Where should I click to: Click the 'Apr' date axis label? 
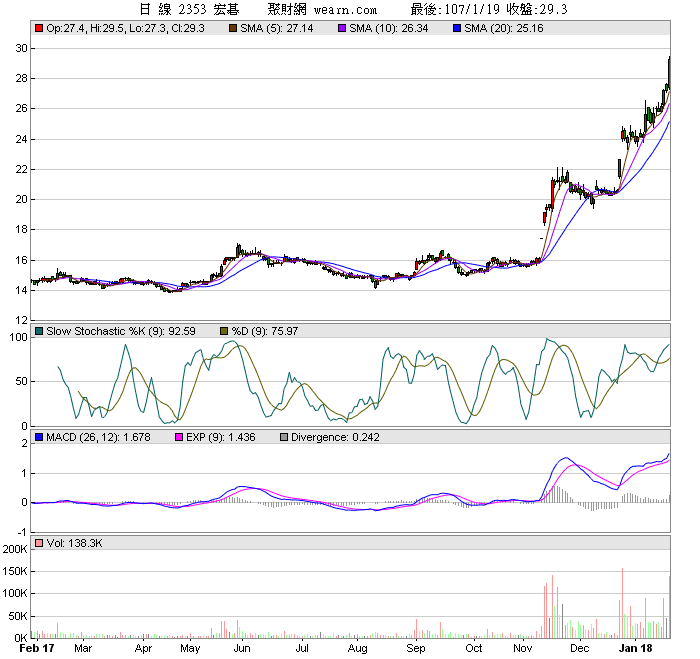[x=143, y=648]
